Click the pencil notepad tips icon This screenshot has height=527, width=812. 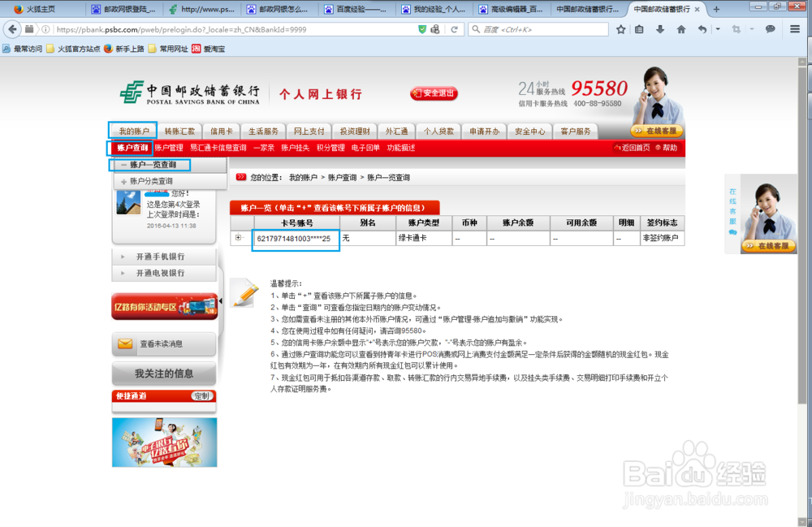244,293
